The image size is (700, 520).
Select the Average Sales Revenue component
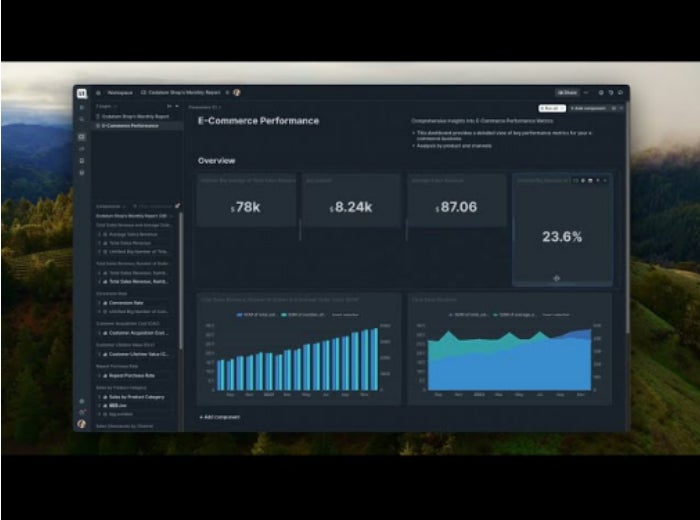pos(133,234)
